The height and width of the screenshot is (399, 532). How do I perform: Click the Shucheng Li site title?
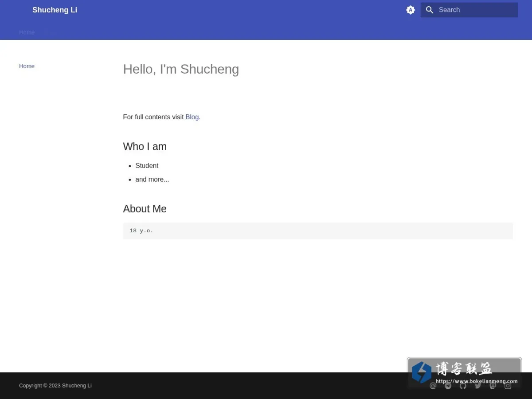[x=55, y=10]
